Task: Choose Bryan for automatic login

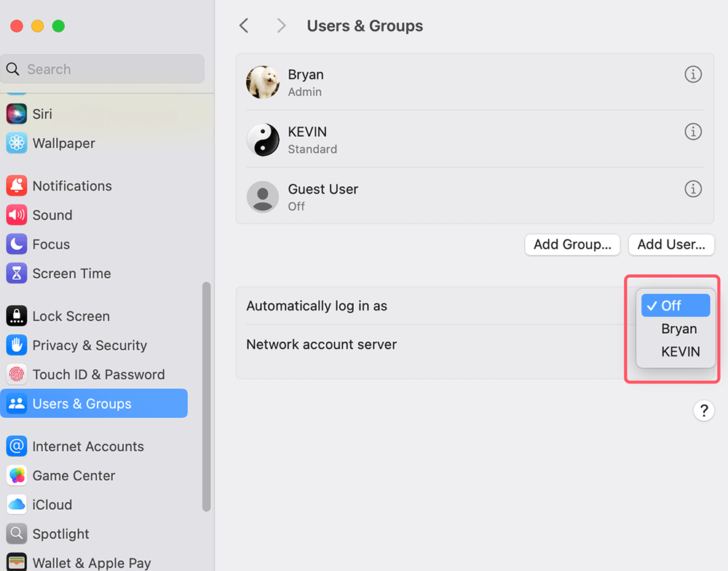Action: pyautogui.click(x=678, y=329)
